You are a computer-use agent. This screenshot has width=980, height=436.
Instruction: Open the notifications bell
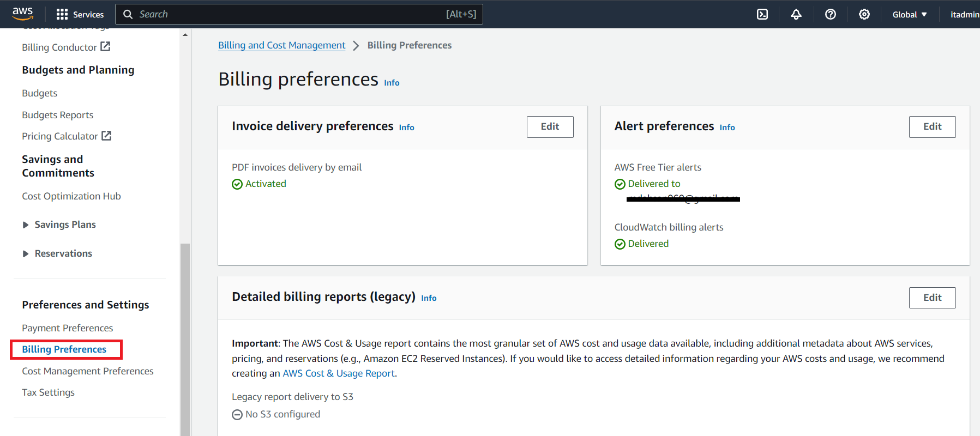(x=796, y=14)
